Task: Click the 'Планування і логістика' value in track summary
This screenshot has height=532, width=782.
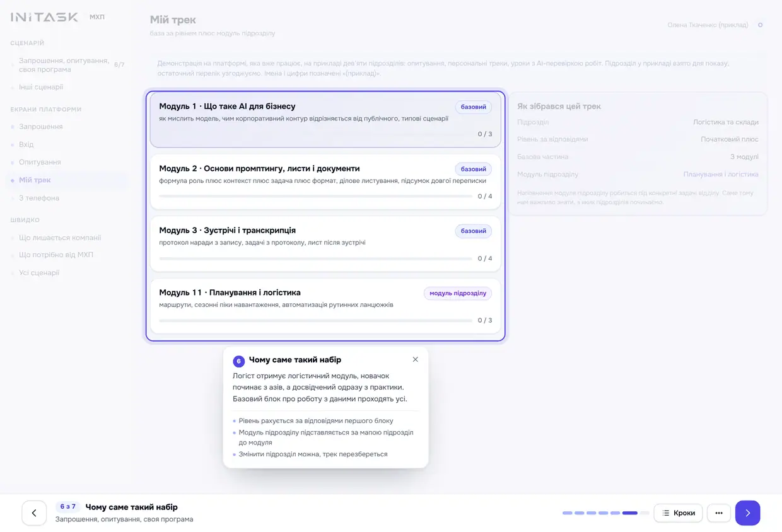Action: 721,175
